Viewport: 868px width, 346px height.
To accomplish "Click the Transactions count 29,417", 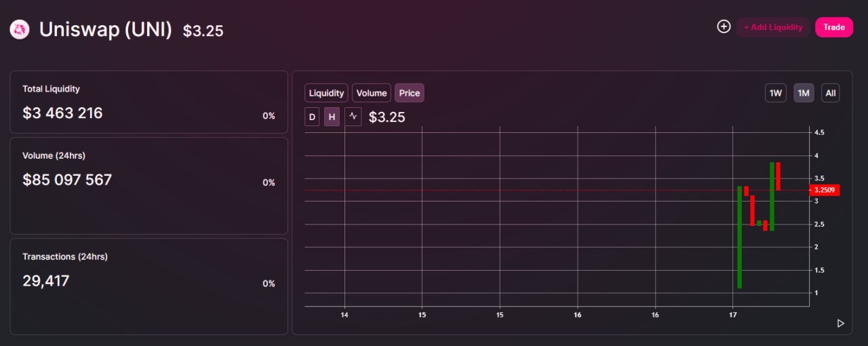I will pos(46,281).
